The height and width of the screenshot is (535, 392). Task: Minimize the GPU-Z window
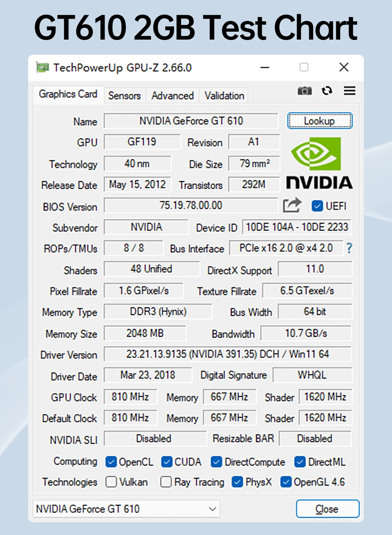point(265,68)
